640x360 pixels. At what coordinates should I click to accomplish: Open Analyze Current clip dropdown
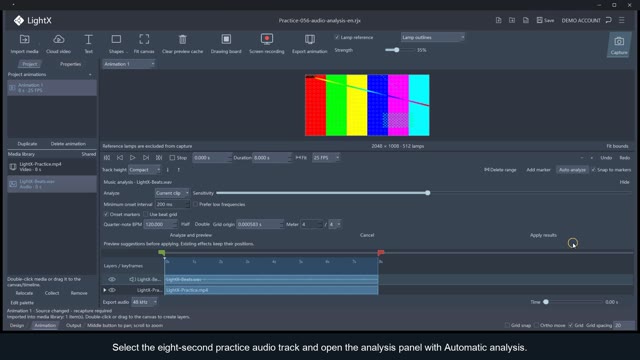click(x=172, y=193)
